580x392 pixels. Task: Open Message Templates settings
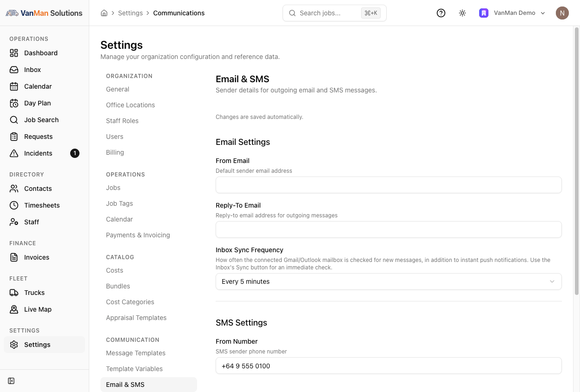(x=136, y=353)
